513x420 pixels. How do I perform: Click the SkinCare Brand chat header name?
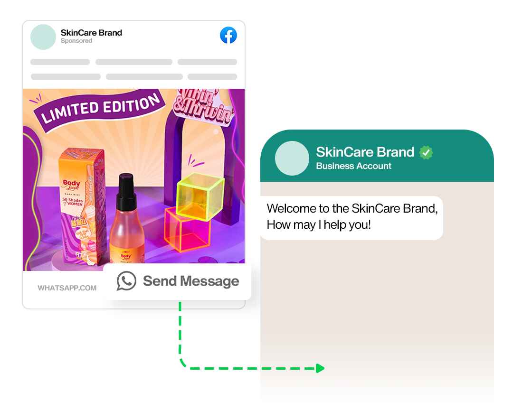(365, 152)
